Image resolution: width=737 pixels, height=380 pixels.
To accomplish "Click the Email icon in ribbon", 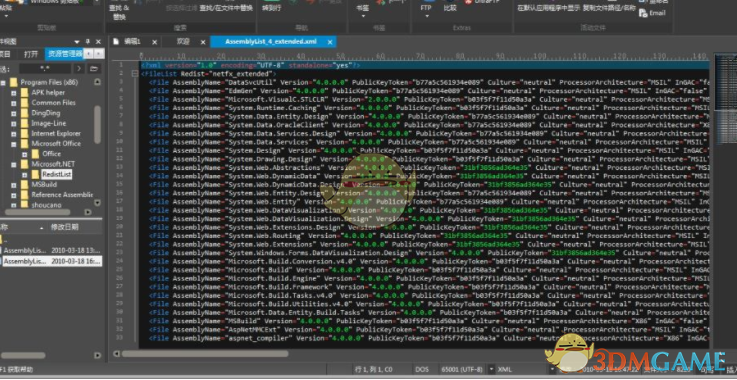I will tap(653, 13).
